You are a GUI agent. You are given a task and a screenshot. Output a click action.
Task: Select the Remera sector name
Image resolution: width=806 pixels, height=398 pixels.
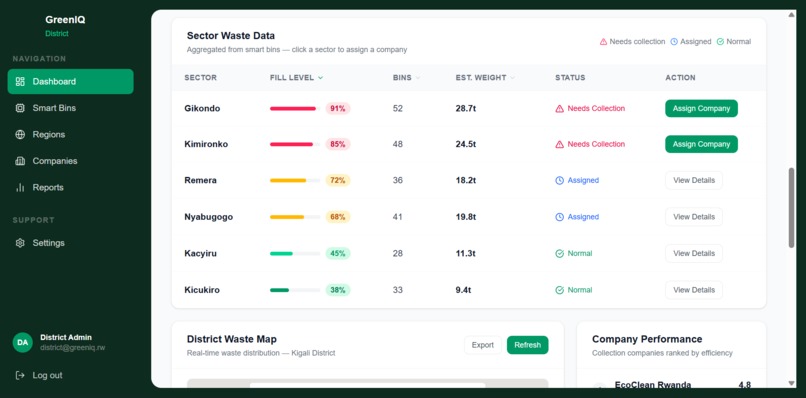click(x=200, y=180)
